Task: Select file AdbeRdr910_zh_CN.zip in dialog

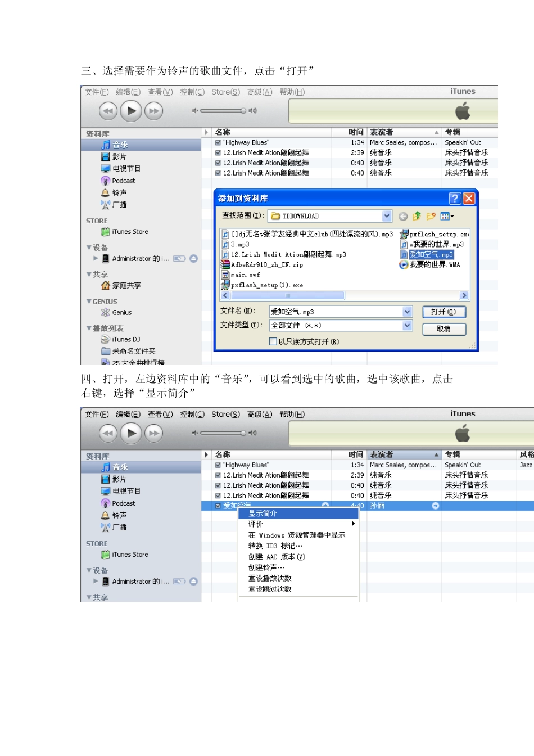Action: (x=263, y=265)
